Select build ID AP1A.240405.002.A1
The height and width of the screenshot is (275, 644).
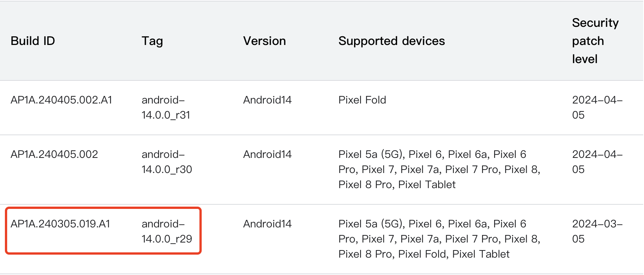pyautogui.click(x=61, y=100)
